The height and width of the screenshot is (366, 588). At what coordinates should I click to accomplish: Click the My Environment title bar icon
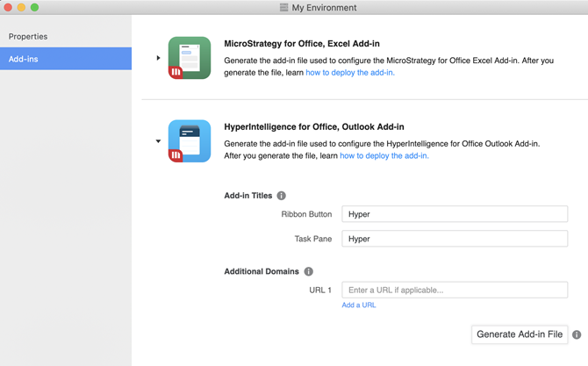pyautogui.click(x=283, y=7)
